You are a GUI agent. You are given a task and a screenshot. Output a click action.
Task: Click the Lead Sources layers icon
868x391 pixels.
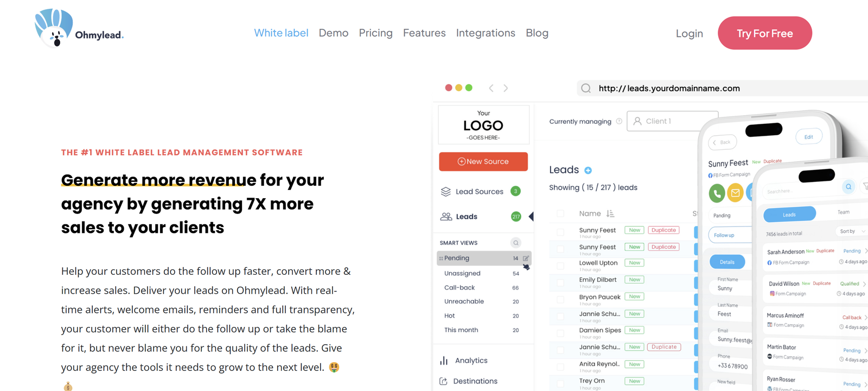tap(446, 192)
